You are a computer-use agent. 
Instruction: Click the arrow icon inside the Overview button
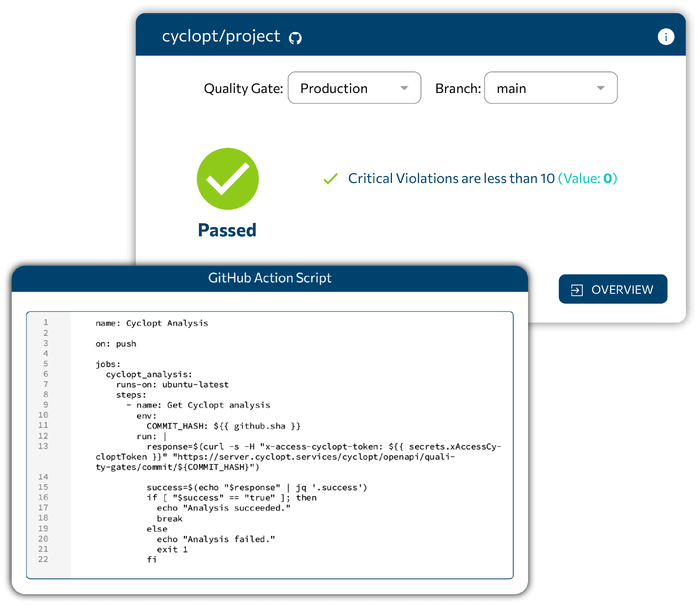[x=576, y=290]
